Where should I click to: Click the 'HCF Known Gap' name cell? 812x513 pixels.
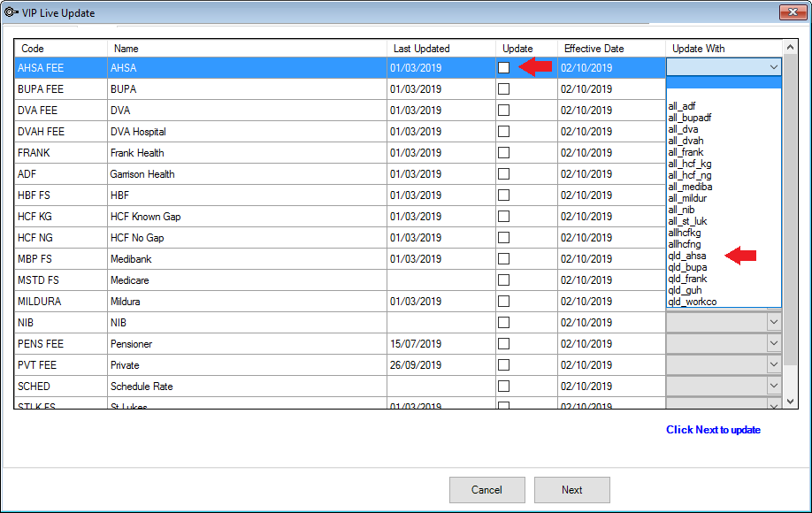[x=247, y=217]
